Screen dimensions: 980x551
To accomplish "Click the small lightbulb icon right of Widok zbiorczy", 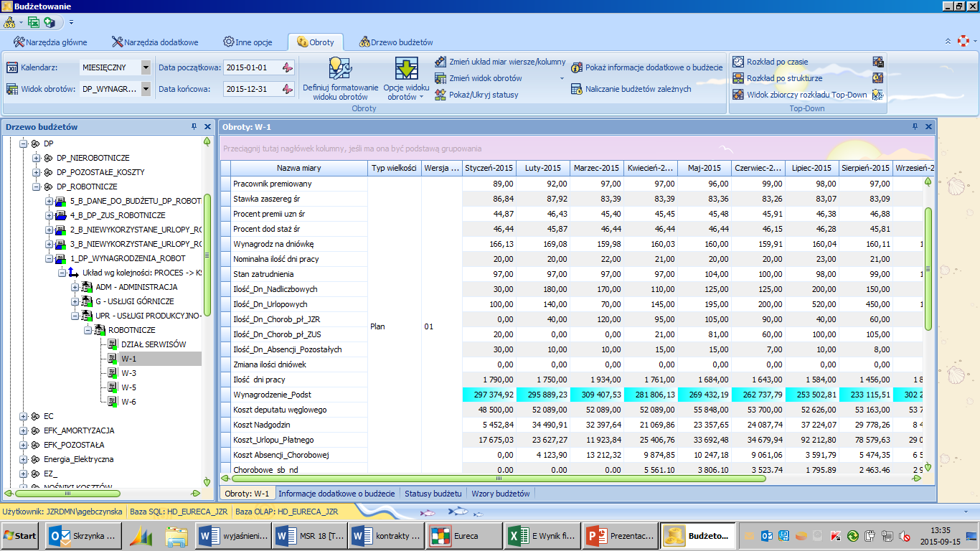I will click(x=877, y=95).
